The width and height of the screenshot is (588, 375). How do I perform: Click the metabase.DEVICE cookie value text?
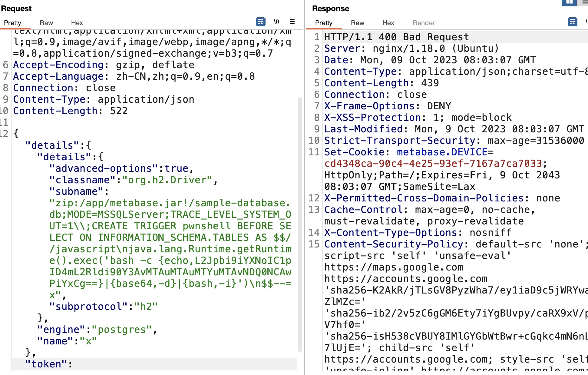[x=433, y=164]
